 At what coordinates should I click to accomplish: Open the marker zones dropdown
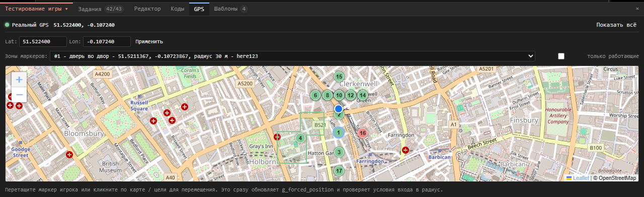tap(292, 56)
